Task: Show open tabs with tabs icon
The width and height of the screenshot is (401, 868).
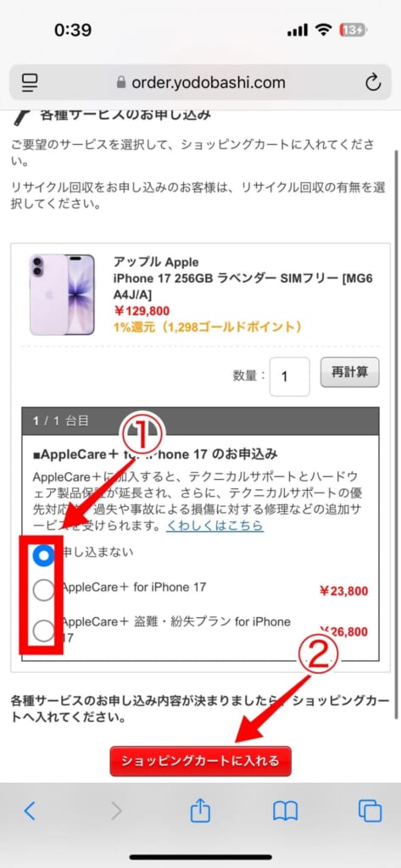Action: point(370,811)
